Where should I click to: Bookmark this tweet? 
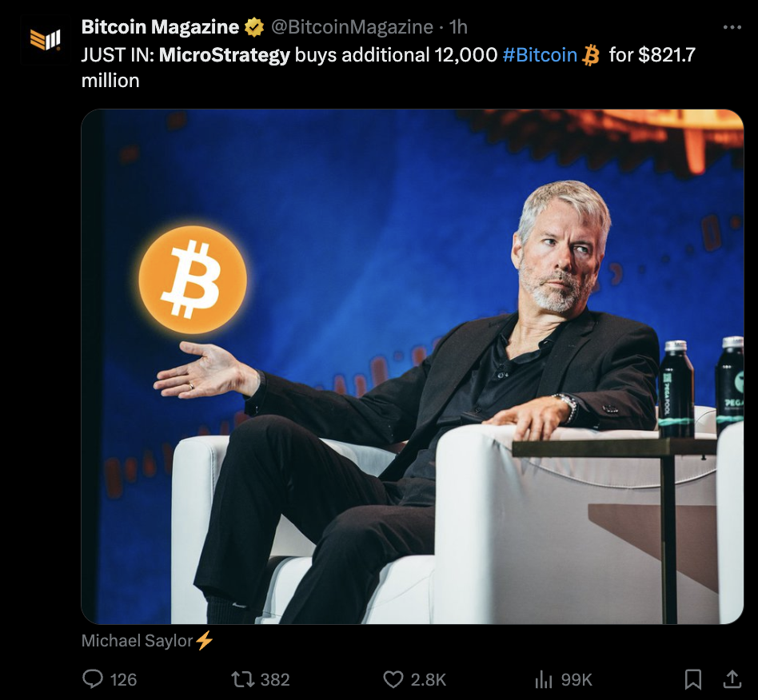(x=693, y=679)
